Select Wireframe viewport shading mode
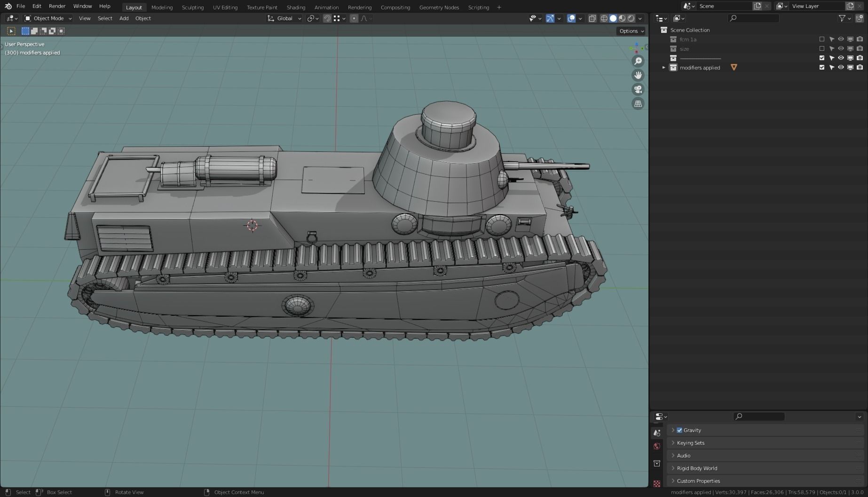Viewport: 868px width, 497px height. tap(604, 18)
